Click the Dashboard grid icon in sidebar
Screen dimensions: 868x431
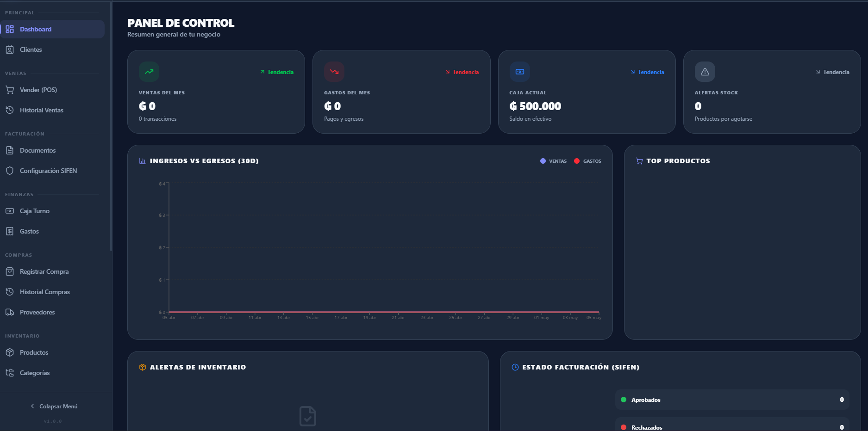10,29
